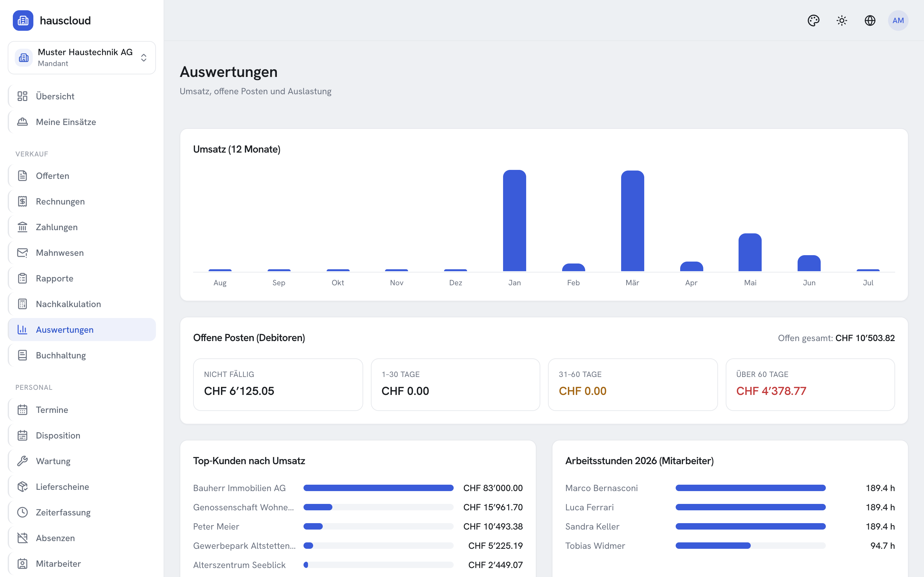Click the Bauherr Immobilien AG revenue bar
This screenshot has height=577, width=924.
click(x=378, y=488)
